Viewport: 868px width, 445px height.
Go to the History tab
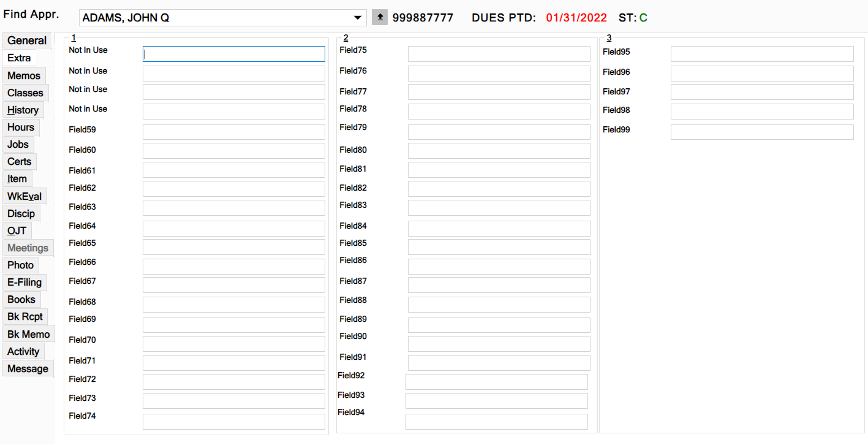coord(23,110)
